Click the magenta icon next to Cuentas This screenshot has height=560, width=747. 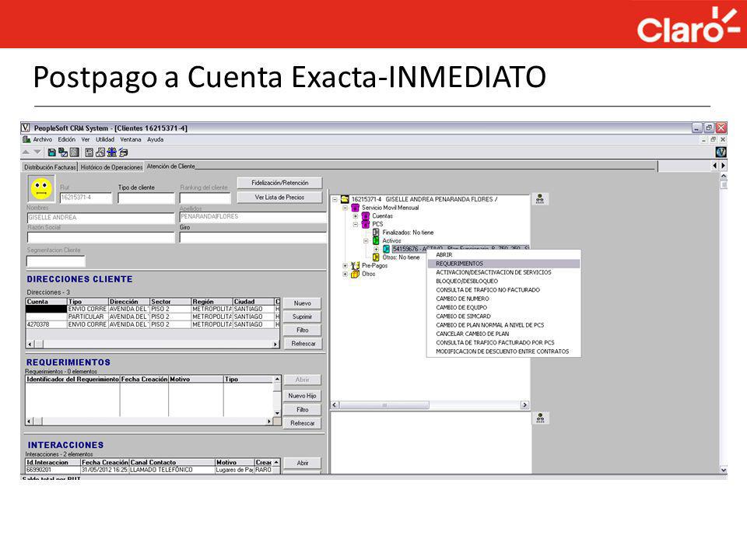[366, 215]
